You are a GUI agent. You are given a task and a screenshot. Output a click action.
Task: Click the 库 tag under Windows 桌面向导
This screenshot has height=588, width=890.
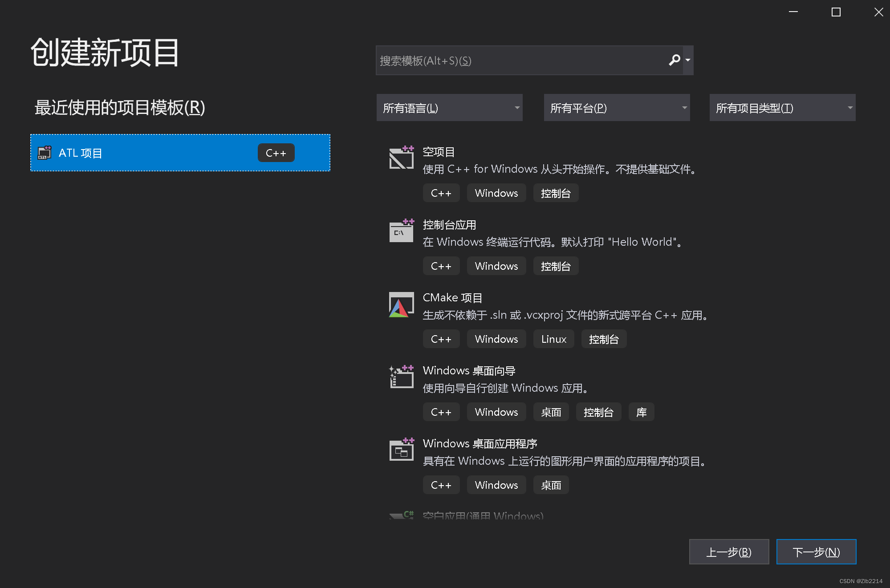[x=641, y=412]
